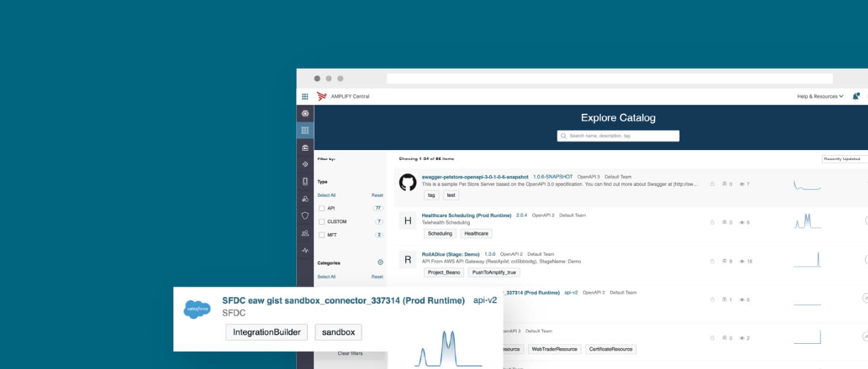Click the Clear filters button
Screen dimensions: 868x369
coord(350,354)
